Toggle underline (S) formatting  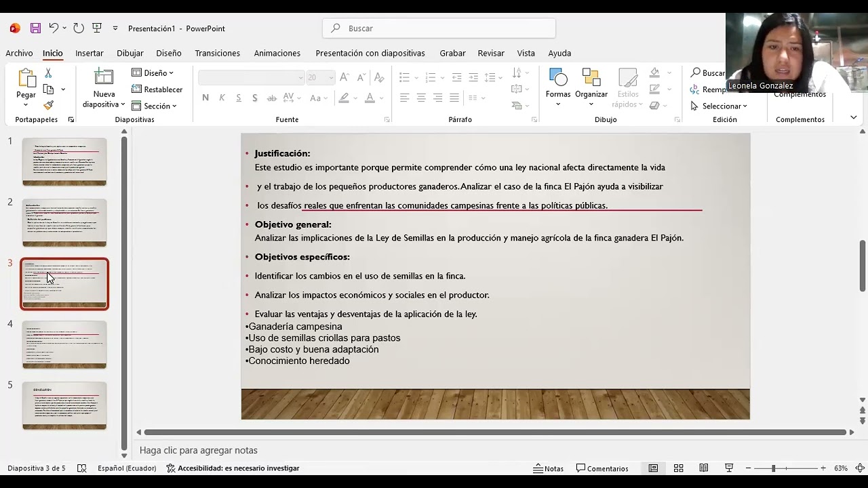pos(239,98)
